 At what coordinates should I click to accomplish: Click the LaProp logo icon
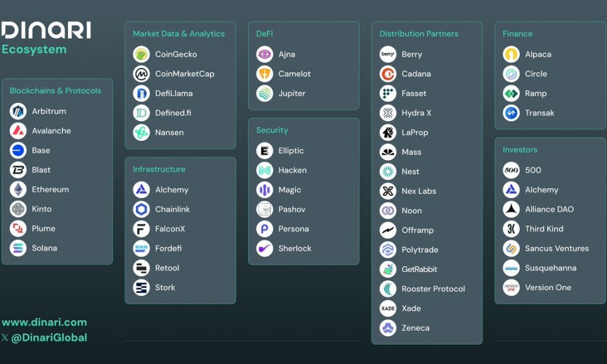388,132
